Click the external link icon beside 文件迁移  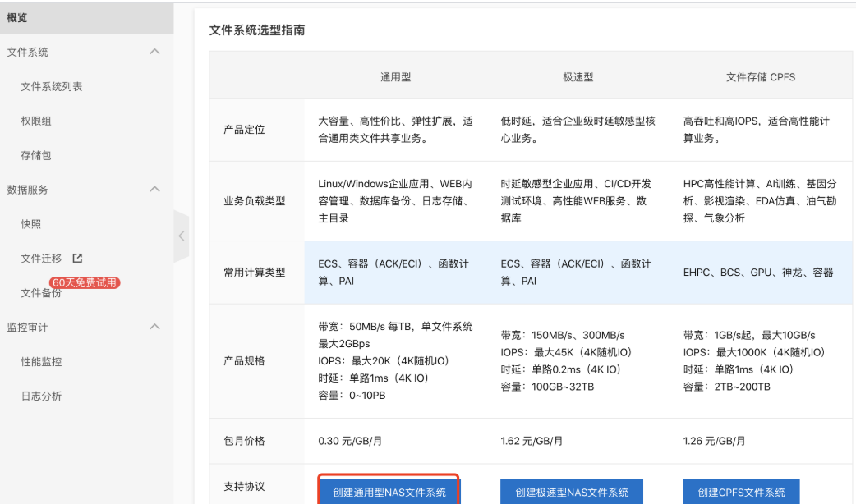point(79,258)
